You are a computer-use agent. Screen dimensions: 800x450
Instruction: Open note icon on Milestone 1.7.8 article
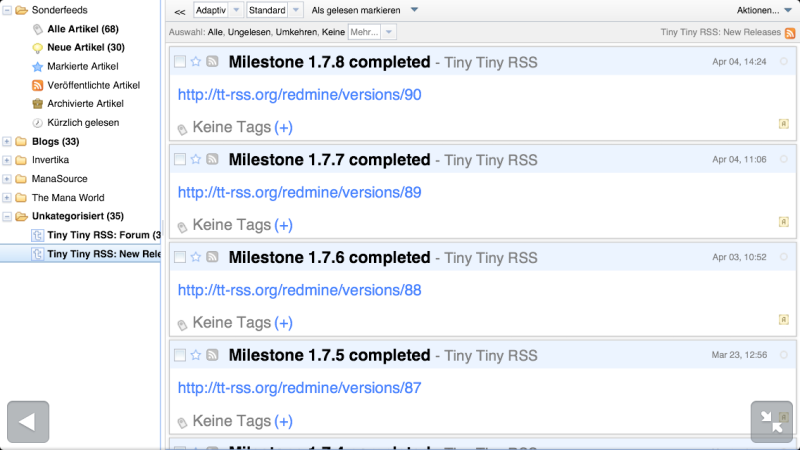coord(784,124)
